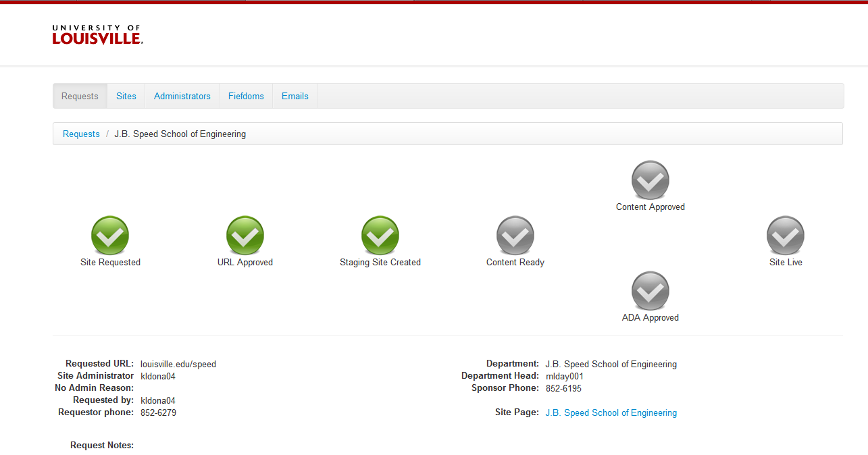Open the Administrators tab
Viewport: 868px width, 455px height.
click(182, 96)
